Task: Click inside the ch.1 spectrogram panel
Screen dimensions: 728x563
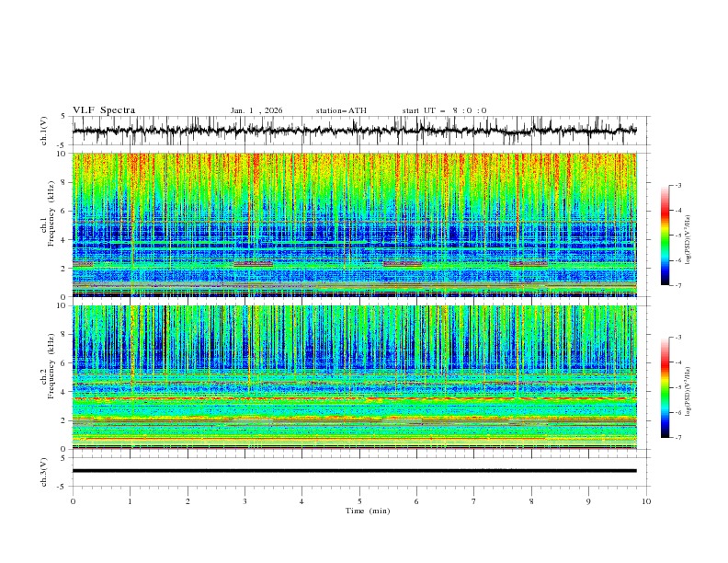Action: tap(354, 224)
